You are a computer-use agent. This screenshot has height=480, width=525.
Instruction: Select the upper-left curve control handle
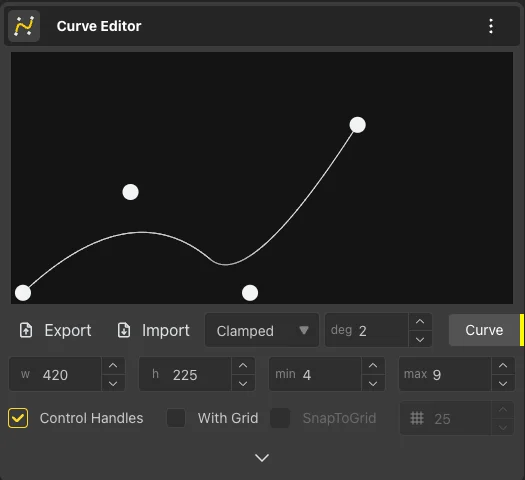click(131, 192)
